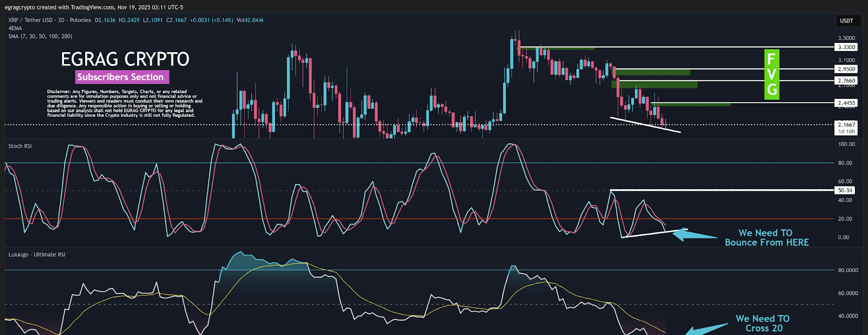
Task: Click the green FVG annotation box
Action: point(771,74)
